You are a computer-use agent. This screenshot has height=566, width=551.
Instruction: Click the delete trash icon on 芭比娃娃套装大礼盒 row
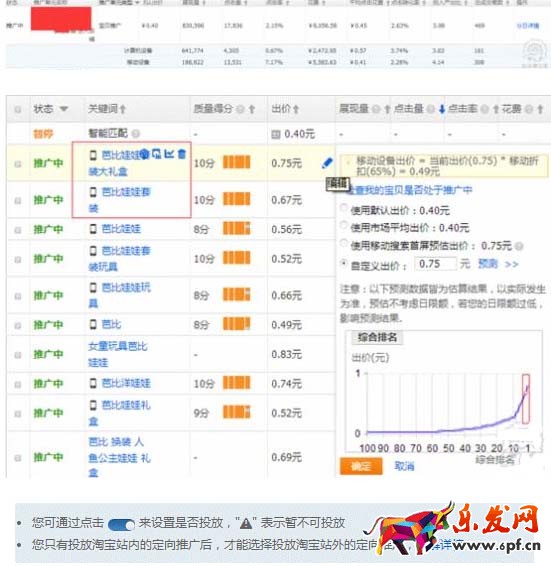pos(182,154)
